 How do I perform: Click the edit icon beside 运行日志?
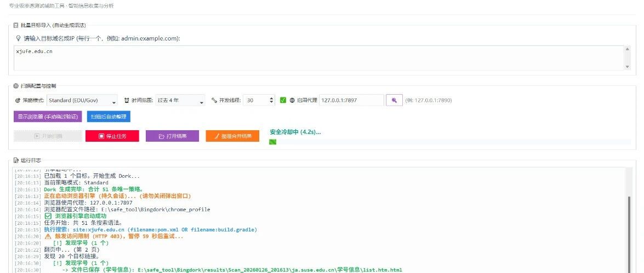coord(16,160)
